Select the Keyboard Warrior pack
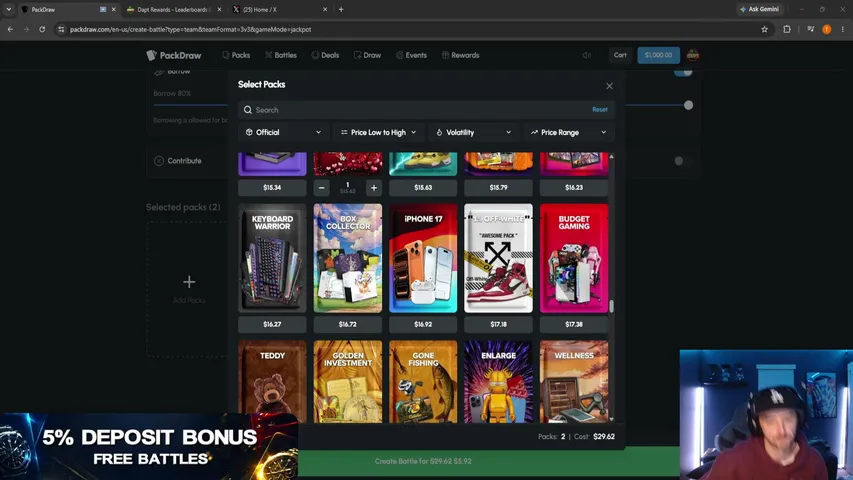Image resolution: width=853 pixels, height=480 pixels. 272,258
